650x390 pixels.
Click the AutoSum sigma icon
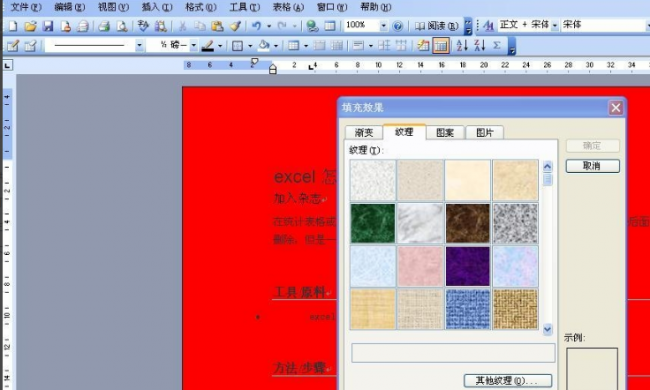tap(497, 46)
